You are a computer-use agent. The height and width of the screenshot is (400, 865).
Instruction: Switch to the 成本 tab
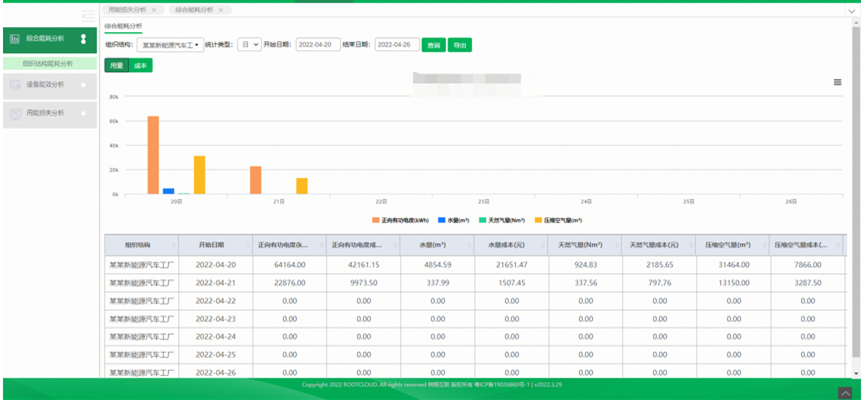click(x=141, y=65)
